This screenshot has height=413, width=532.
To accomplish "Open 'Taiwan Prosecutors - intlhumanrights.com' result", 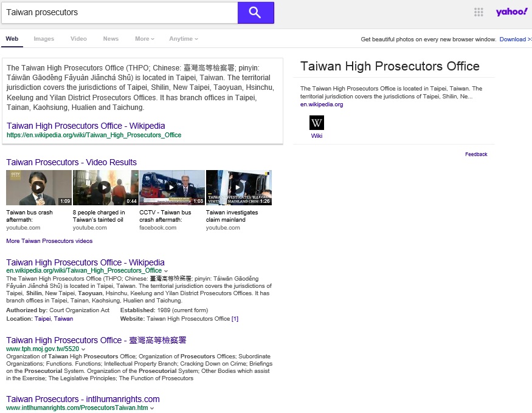I will (x=83, y=399).
